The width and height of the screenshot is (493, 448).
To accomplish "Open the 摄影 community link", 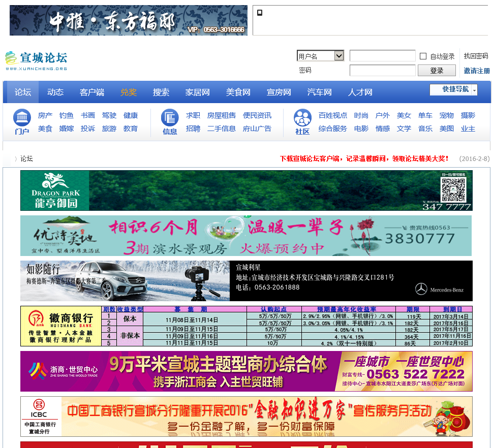I will click(468, 115).
